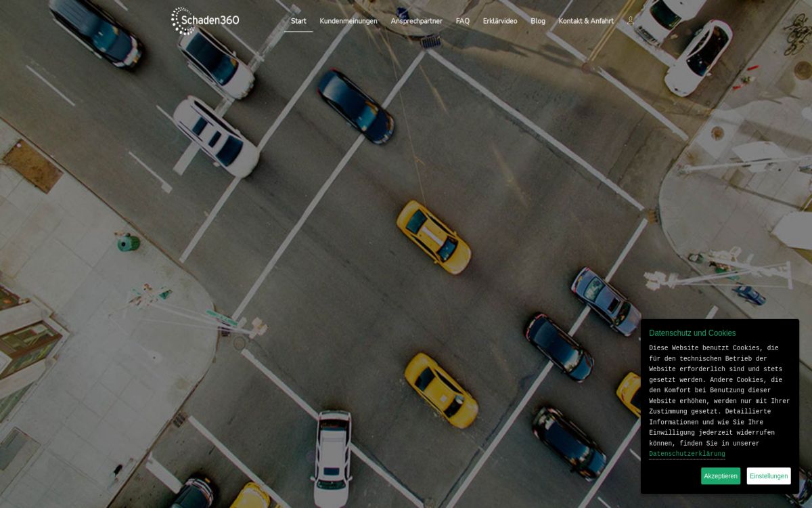Click the green trash bin on the sidewalk
This screenshot has width=812, height=508.
[x=128, y=242]
